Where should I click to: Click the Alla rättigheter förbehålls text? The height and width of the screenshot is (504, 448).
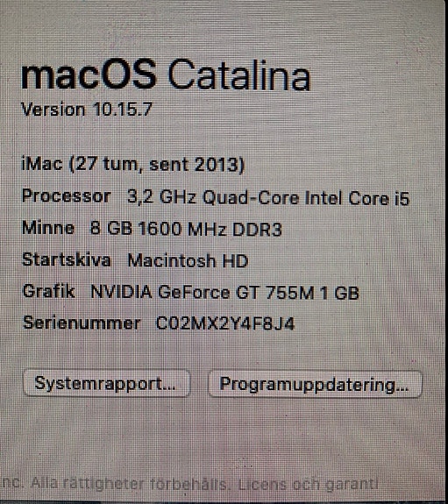130,483
